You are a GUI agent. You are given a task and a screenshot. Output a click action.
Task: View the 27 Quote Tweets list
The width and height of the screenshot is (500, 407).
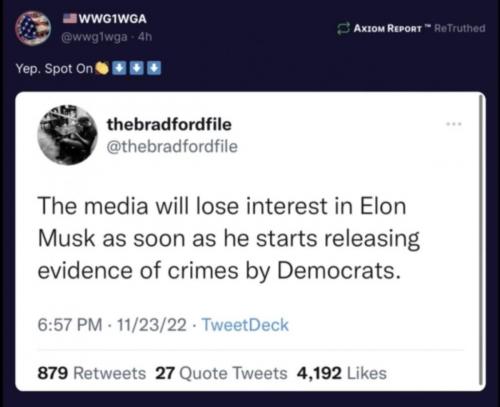click(x=221, y=373)
